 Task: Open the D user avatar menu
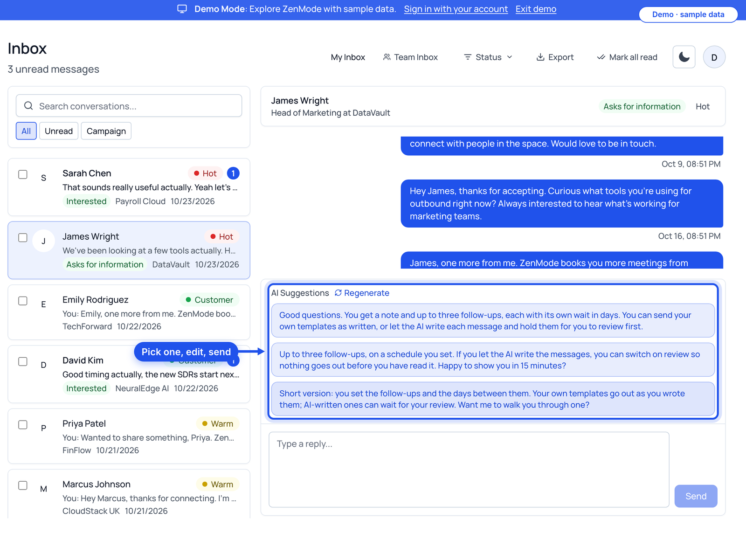coord(714,57)
